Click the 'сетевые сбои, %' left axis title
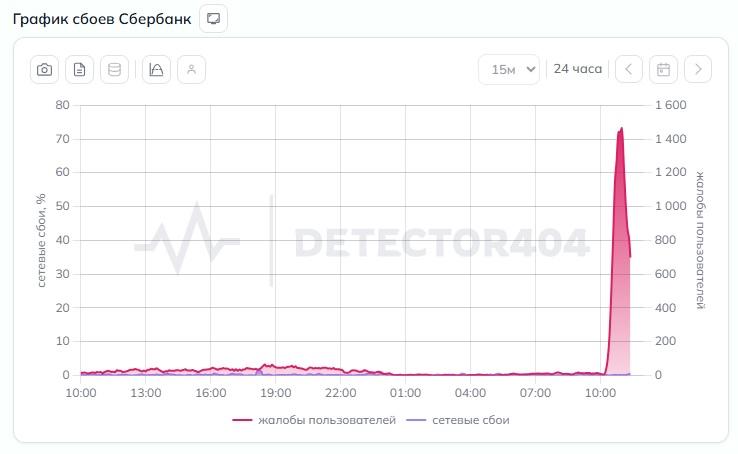The height and width of the screenshot is (454, 738). click(x=42, y=240)
